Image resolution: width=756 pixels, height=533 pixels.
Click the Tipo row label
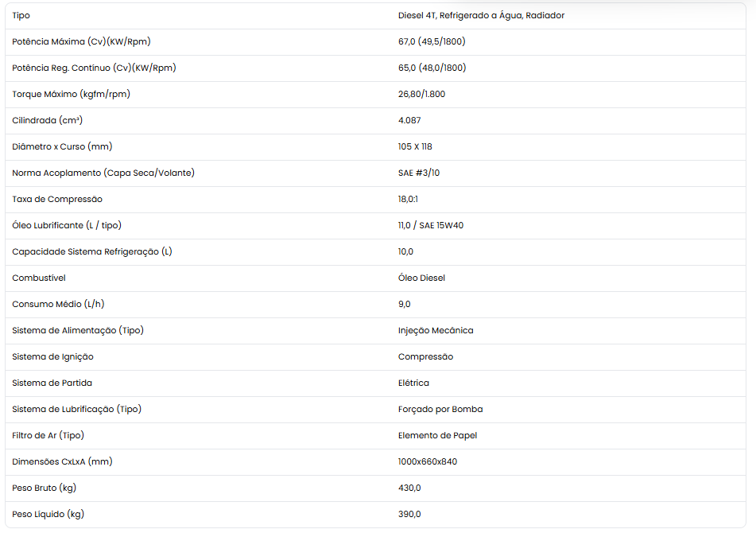tap(21, 15)
